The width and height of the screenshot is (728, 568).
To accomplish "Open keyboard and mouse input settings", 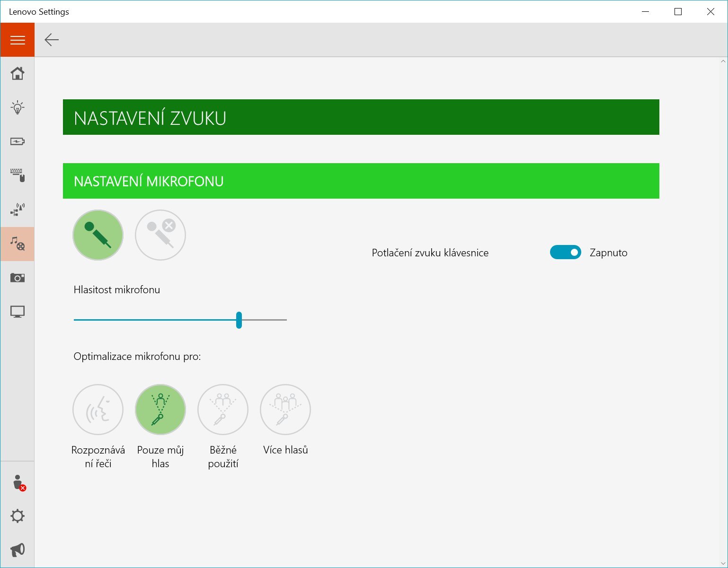I will (x=18, y=175).
